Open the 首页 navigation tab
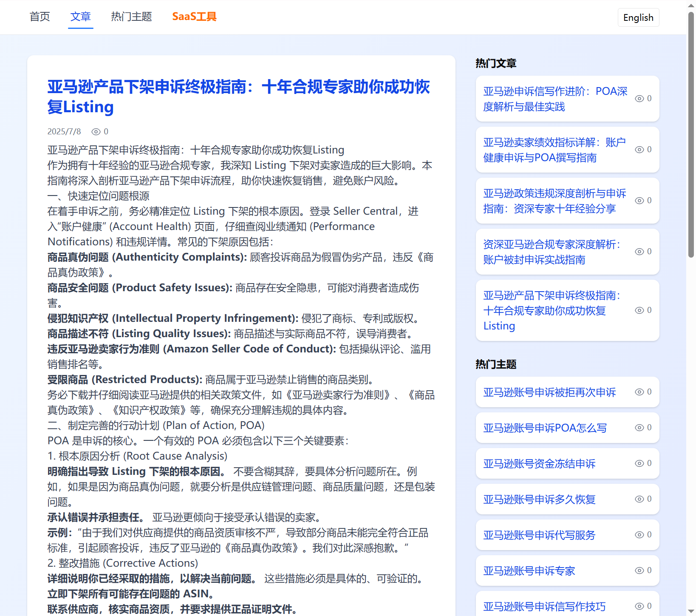 click(x=40, y=17)
